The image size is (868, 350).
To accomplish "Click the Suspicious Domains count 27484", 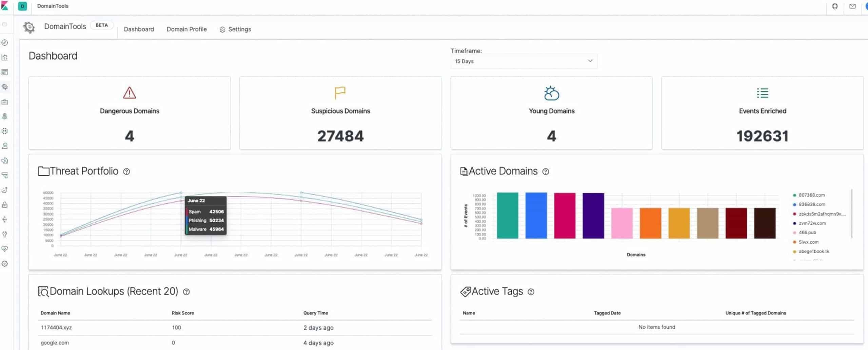I will [341, 136].
